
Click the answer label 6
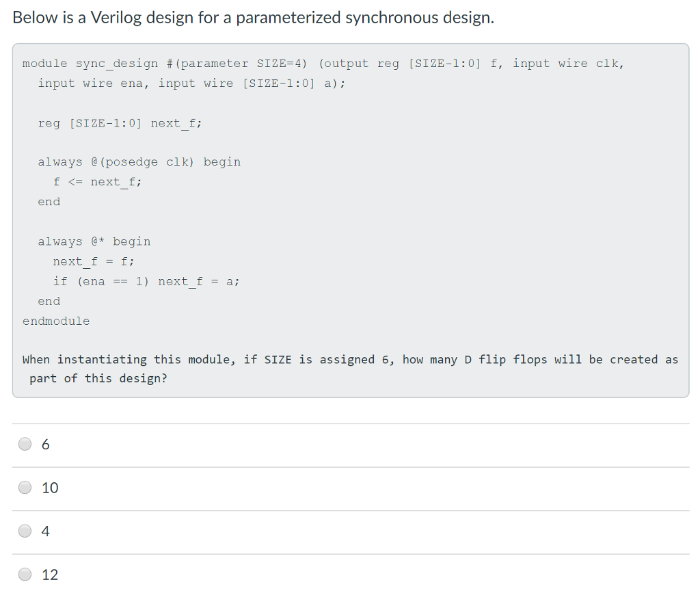pyautogui.click(x=45, y=444)
